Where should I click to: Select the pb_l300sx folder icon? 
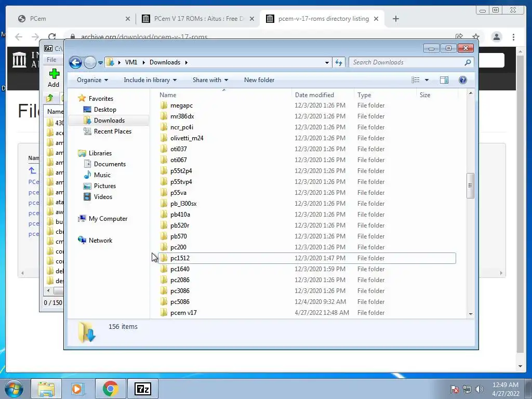tap(164, 203)
